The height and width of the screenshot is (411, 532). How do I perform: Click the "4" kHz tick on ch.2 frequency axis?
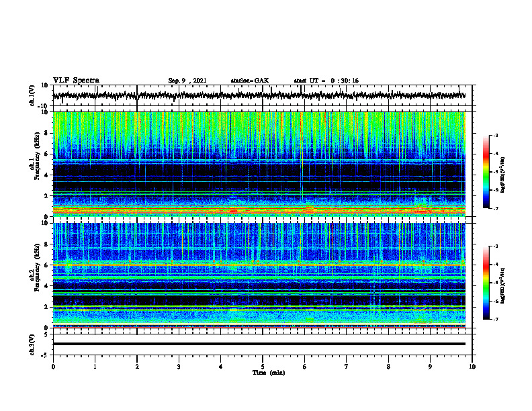(46, 286)
